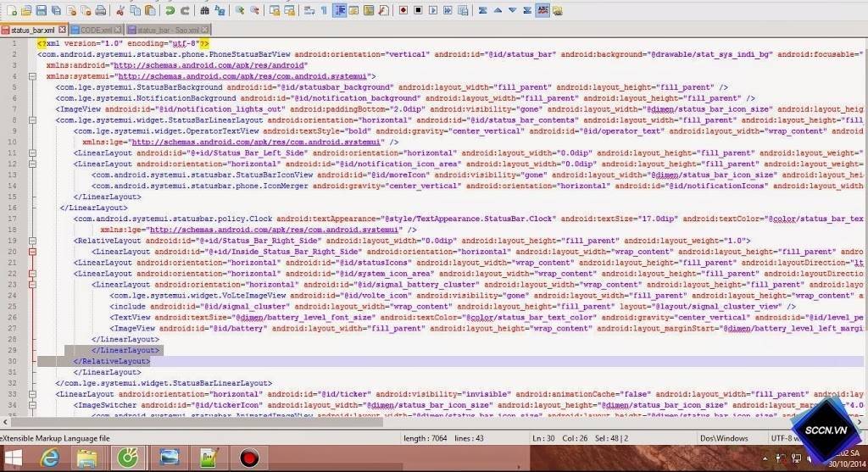Toggle the highlighted indent guide button
Screen dimensions: 868x472
(339, 10)
